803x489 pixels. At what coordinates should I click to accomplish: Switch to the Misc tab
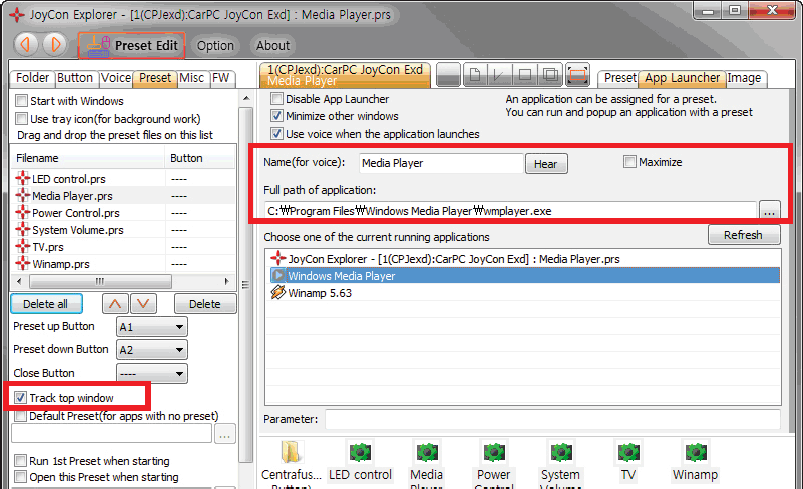192,78
